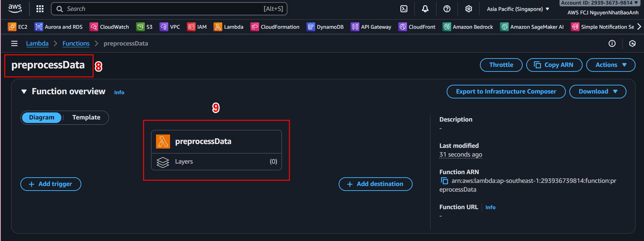
Task: Open the Amazon SageMaker AI shortcut
Action: pyautogui.click(x=532, y=27)
